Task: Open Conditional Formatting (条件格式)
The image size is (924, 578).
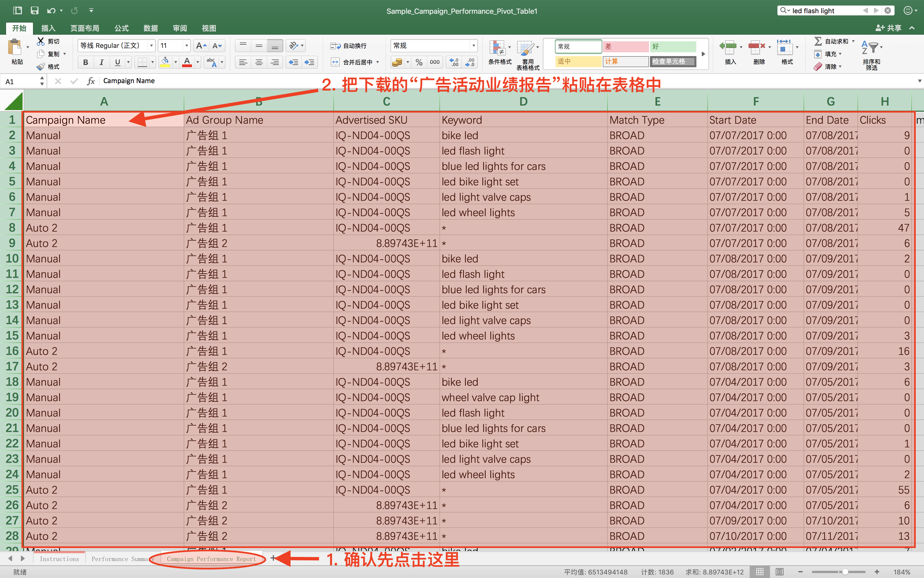Action: coord(499,53)
